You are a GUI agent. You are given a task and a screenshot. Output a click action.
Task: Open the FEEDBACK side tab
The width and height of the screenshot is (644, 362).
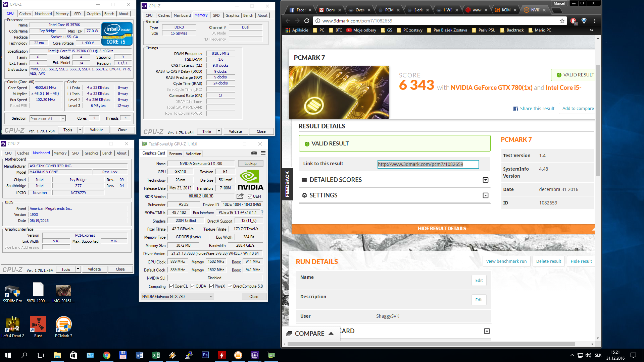[287, 184]
